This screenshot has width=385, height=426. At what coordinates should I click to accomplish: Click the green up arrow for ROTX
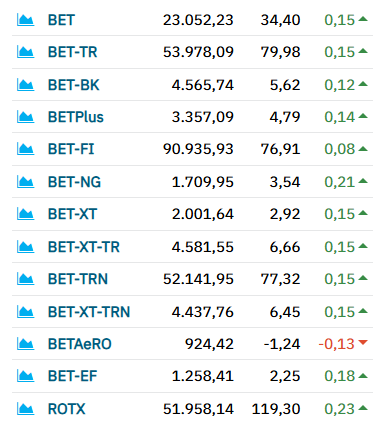[363, 408]
